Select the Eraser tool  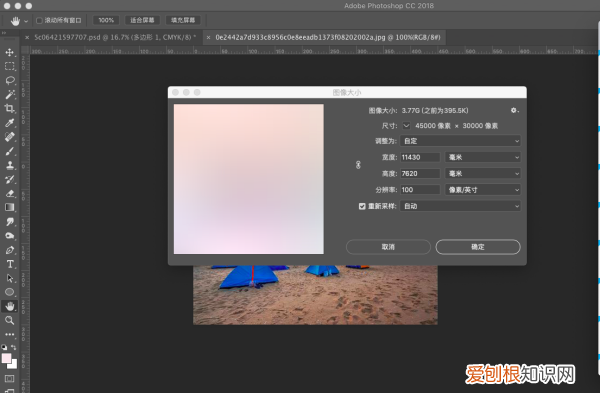[x=10, y=194]
